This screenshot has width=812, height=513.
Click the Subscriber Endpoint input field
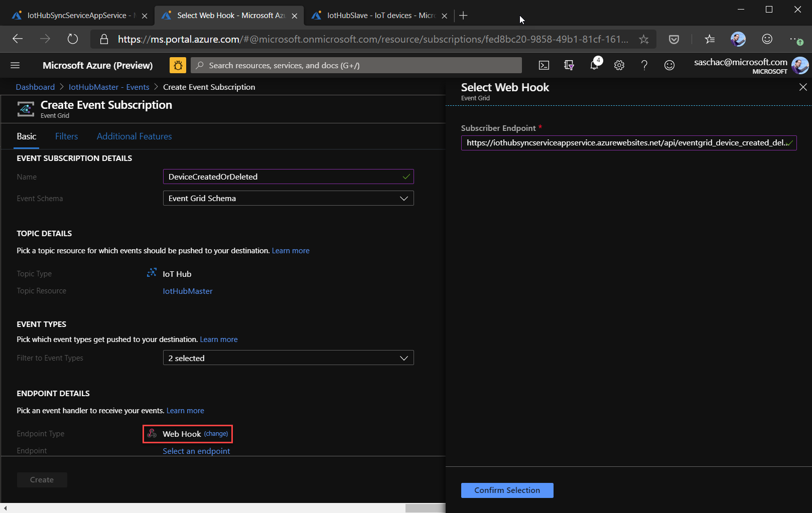pos(629,142)
